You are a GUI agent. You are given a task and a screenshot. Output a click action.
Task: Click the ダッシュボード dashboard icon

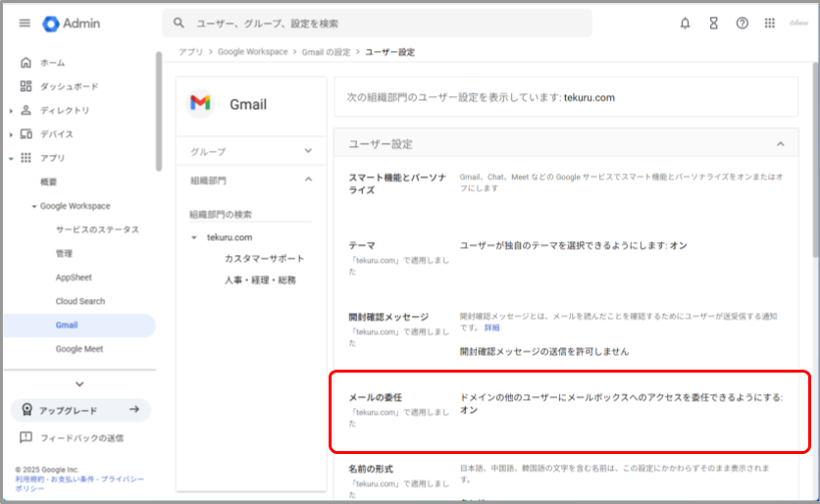click(x=26, y=86)
